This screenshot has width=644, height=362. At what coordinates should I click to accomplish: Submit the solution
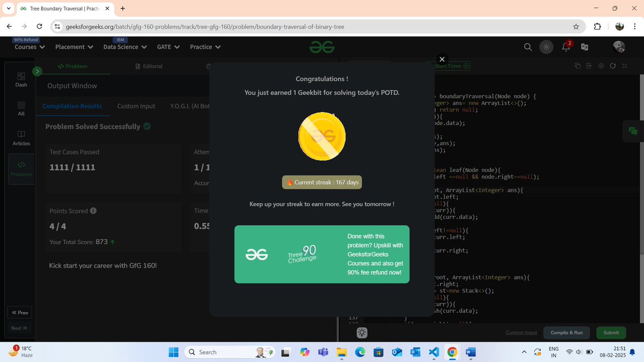click(x=611, y=333)
